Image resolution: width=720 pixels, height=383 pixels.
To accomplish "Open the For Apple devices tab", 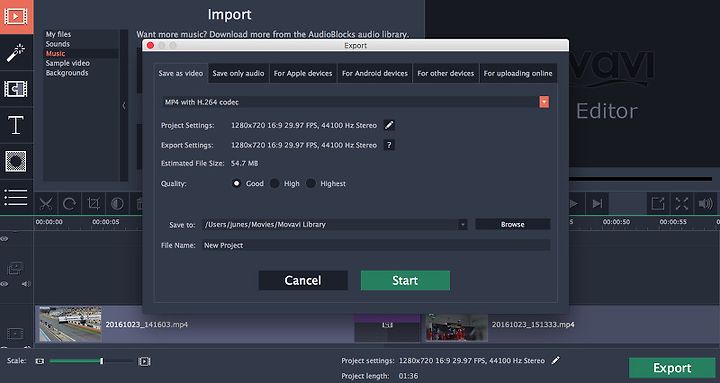I will pos(303,73).
